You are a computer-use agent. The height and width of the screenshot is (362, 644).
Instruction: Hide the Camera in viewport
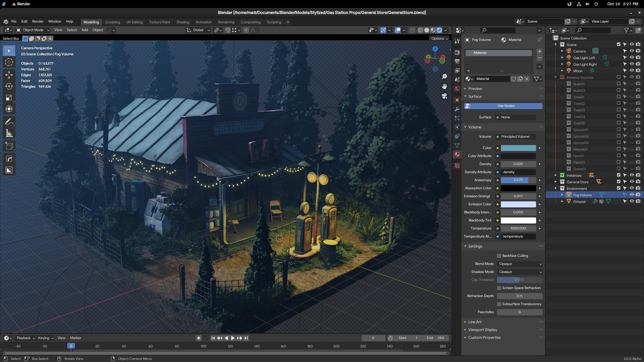click(x=632, y=51)
